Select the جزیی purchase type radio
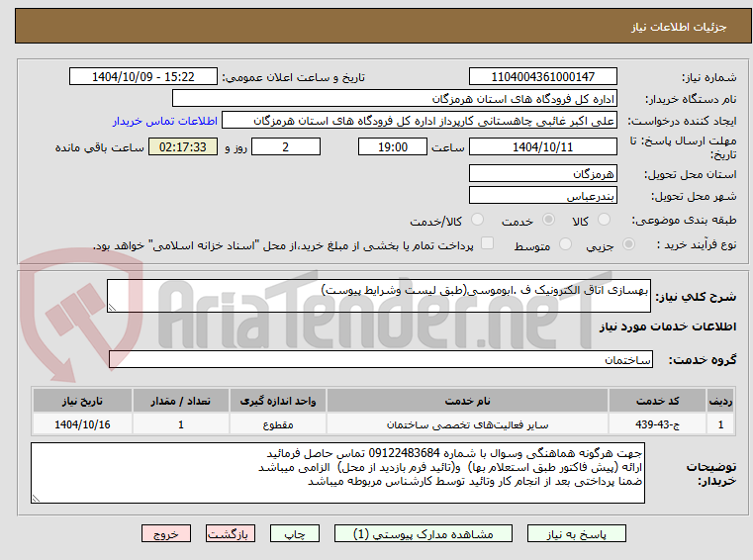Screen dimensions: 753x560 coord(628,244)
